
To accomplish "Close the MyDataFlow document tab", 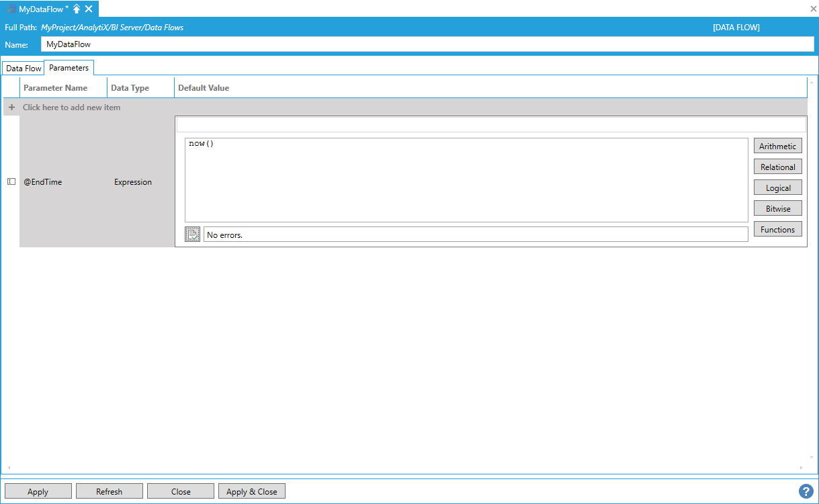I will pos(89,9).
